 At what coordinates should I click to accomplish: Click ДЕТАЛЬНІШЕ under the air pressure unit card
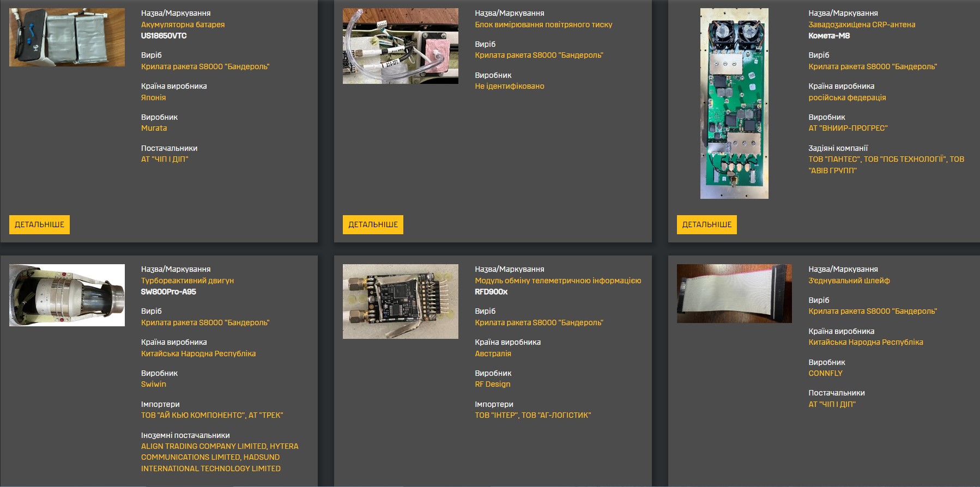click(x=373, y=224)
